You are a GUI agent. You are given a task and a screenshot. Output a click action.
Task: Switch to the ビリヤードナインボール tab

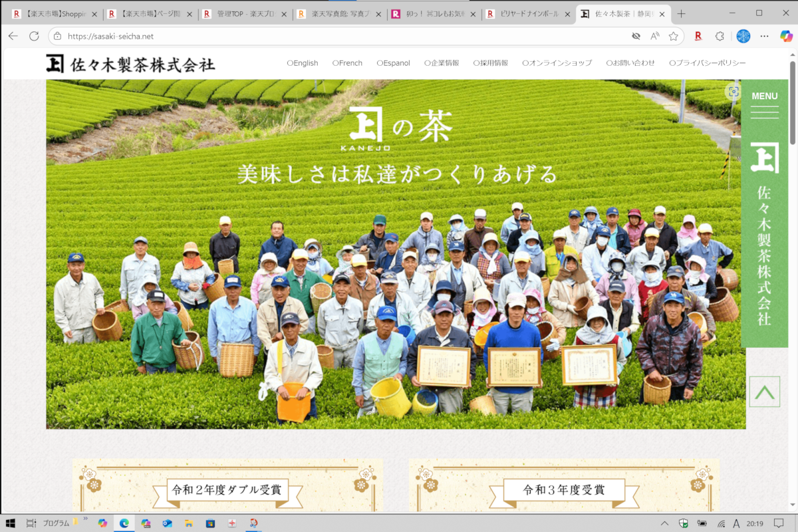coord(529,14)
